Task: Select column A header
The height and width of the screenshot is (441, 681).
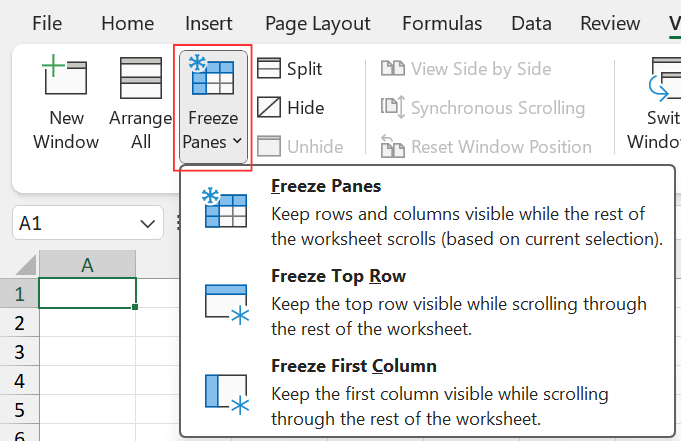Action: coord(87,265)
